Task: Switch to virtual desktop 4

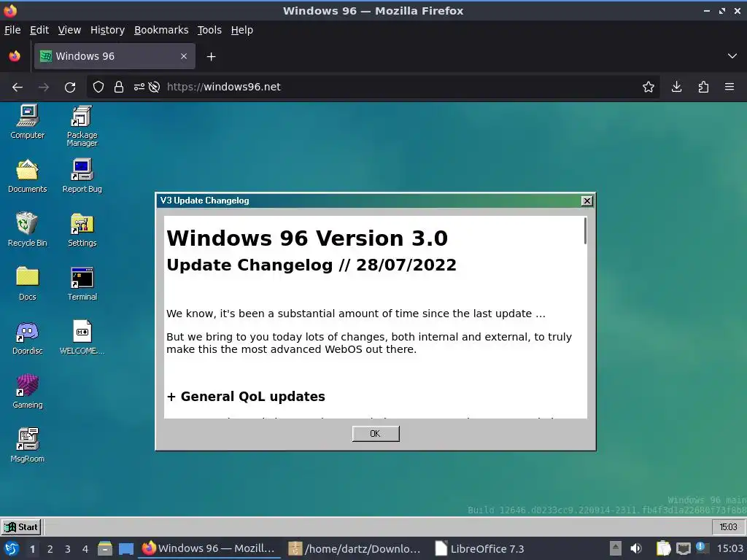Action: click(x=85, y=549)
